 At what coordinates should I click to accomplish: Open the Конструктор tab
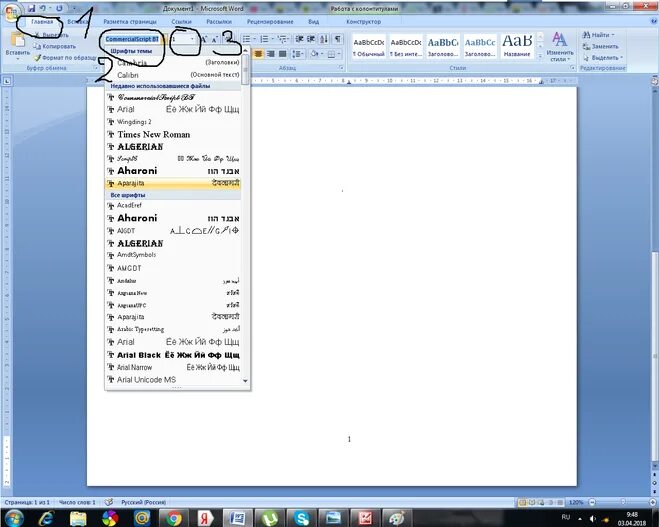tap(364, 21)
